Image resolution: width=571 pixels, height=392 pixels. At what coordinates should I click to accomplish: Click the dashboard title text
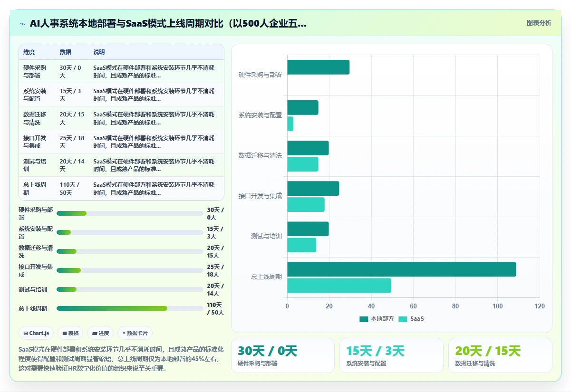(x=168, y=23)
